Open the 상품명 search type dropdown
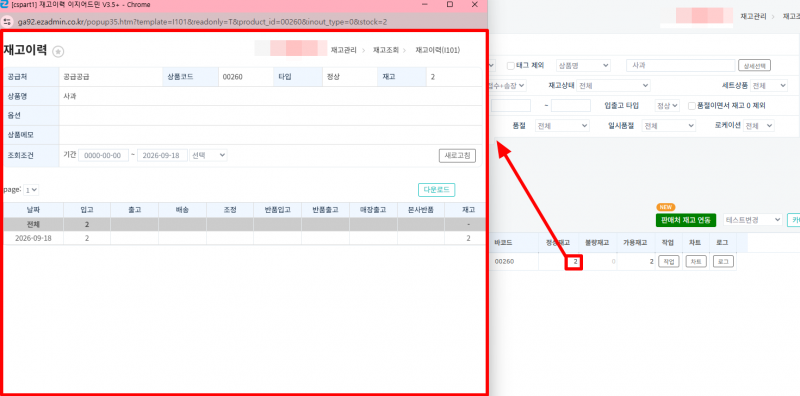The height and width of the screenshot is (396, 800). (583, 65)
